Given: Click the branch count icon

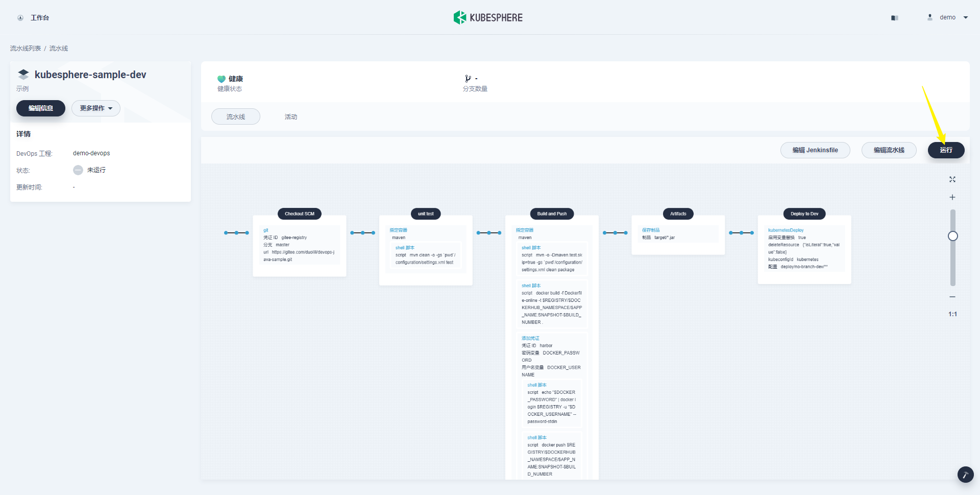Looking at the screenshot, I should coord(468,79).
